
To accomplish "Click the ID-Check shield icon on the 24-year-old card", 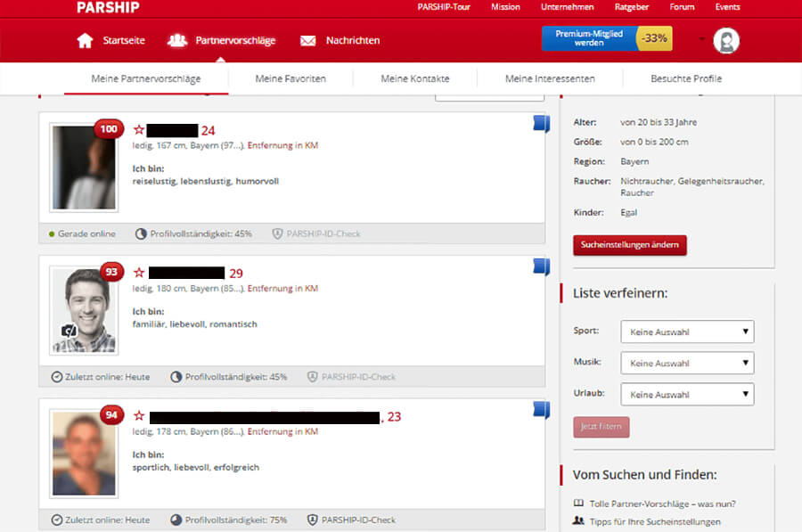I will [277, 233].
